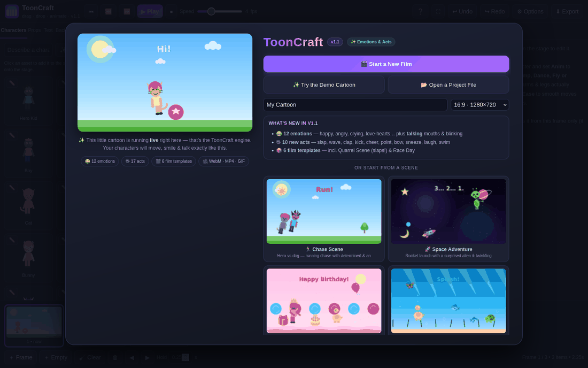Select the Cat character asset
Screen dimensions: 588x368
[x=28, y=205]
